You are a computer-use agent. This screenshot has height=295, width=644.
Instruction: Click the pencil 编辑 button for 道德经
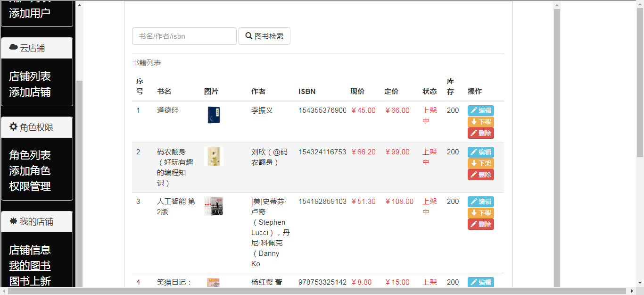click(x=480, y=110)
